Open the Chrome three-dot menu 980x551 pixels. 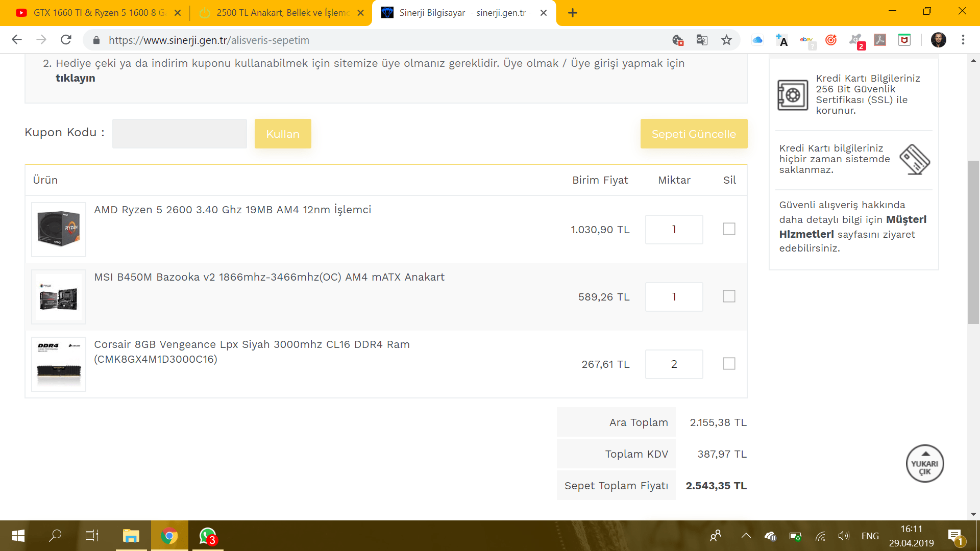coord(963,40)
